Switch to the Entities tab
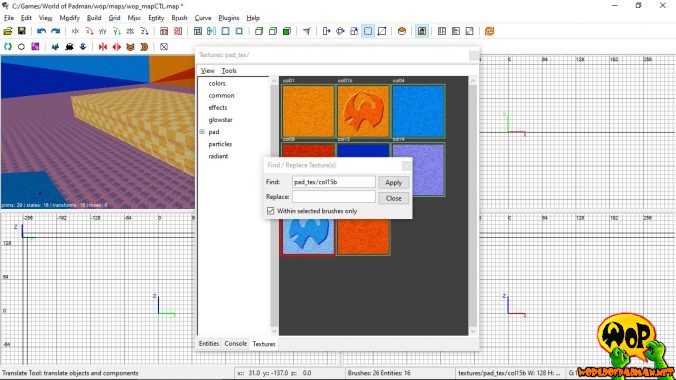 click(x=209, y=343)
